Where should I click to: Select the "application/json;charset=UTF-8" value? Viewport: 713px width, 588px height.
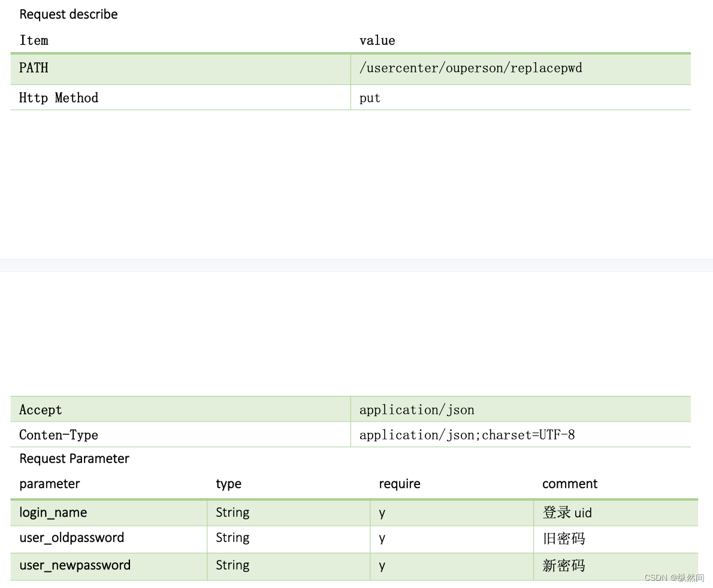pyautogui.click(x=467, y=435)
